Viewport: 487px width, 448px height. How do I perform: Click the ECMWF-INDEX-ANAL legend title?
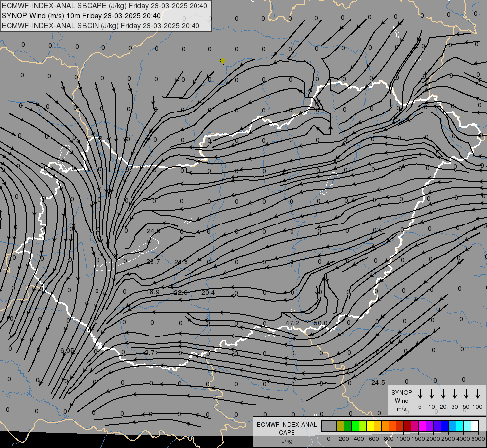(287, 425)
